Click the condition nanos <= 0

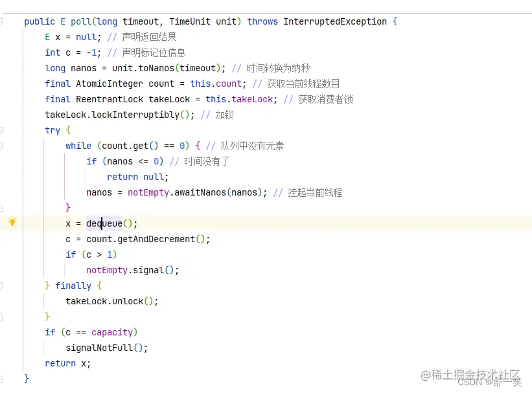[x=133, y=161]
